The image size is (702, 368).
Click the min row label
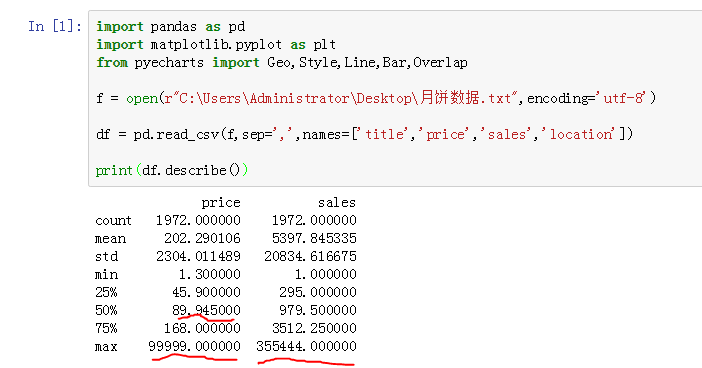[x=106, y=274]
